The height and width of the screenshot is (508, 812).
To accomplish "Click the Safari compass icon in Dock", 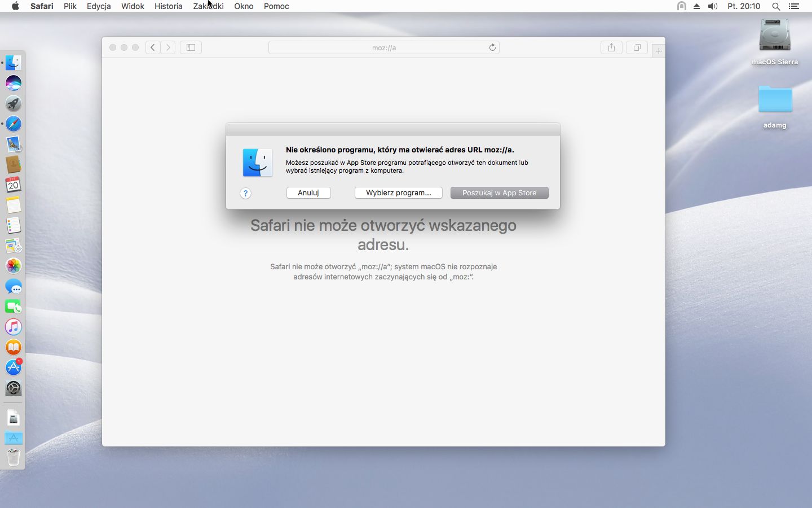I will (14, 124).
